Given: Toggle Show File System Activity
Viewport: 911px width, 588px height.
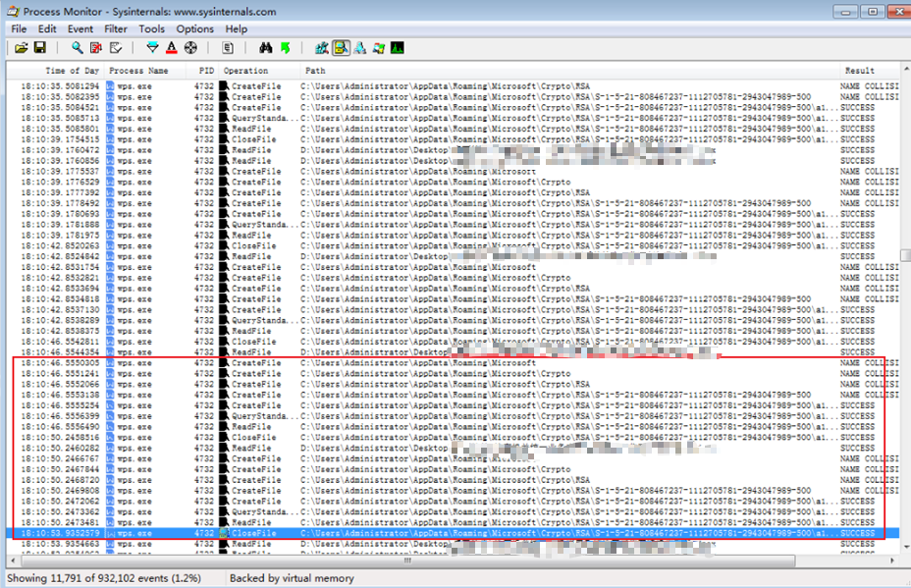Looking at the screenshot, I should (341, 48).
